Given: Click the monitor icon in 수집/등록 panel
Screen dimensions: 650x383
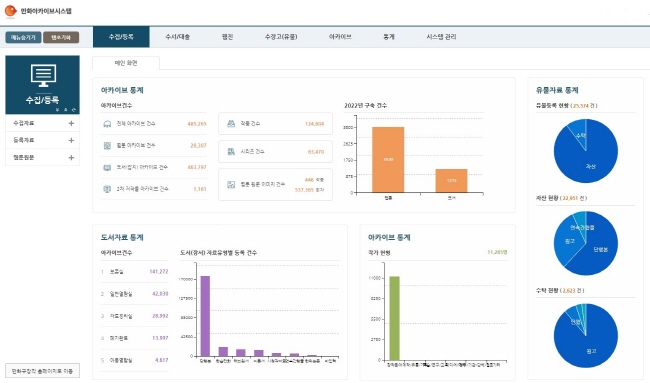Looking at the screenshot, I should [43, 75].
